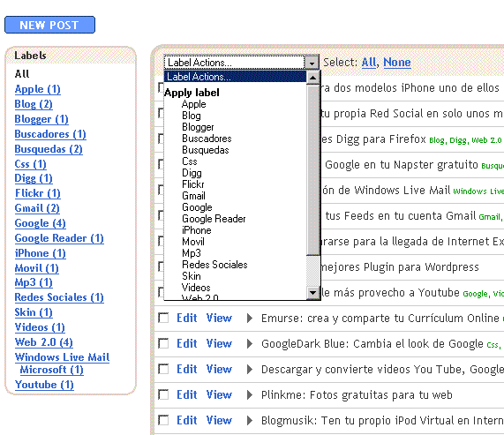
Task: Select Redes Sociales in the label dropdown
Action: point(214,265)
